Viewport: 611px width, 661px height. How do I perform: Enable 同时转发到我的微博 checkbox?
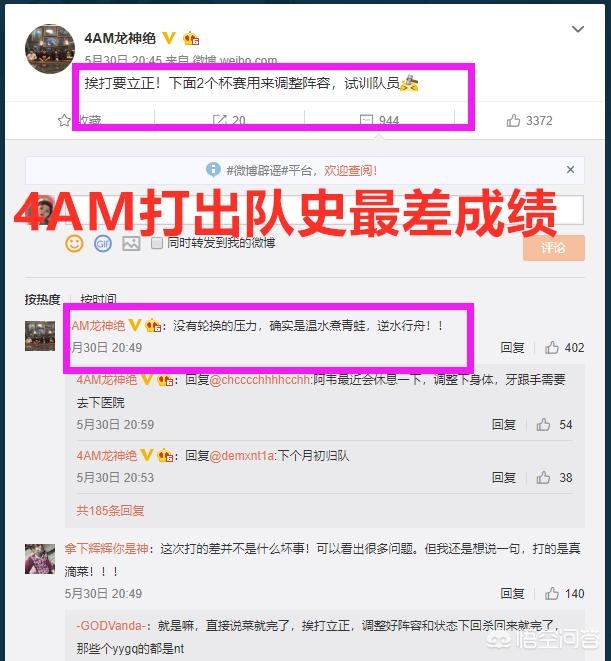157,243
